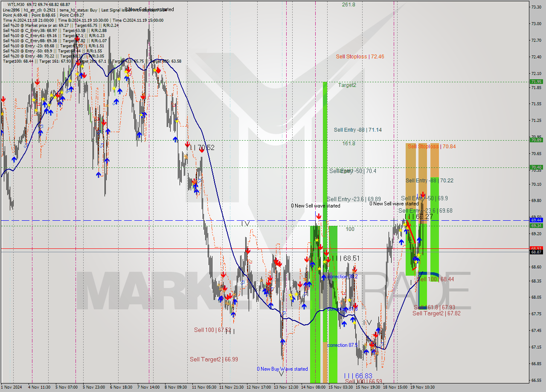
Task: Click the green 70.89 price tag
Action: (x=536, y=140)
